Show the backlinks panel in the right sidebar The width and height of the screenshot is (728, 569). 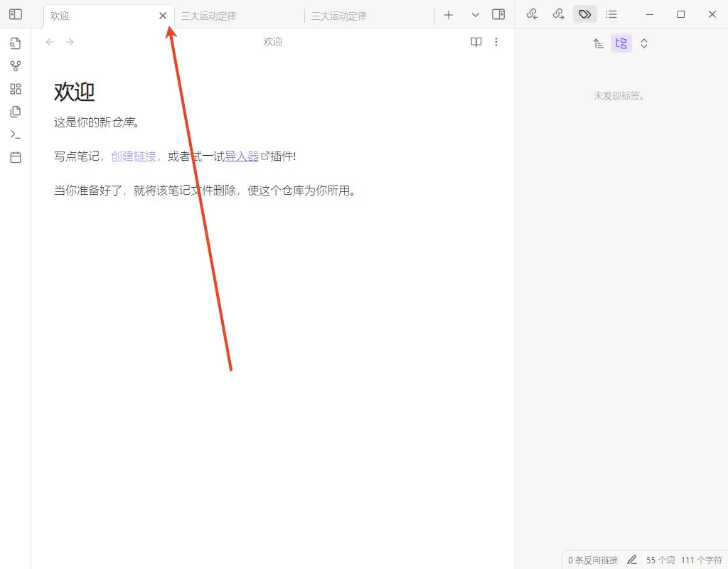(x=532, y=14)
